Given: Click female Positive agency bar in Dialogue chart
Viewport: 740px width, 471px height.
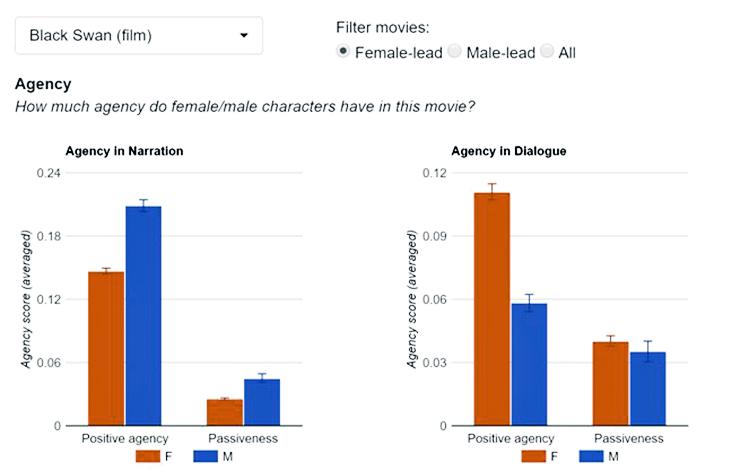Looking at the screenshot, I should click(x=492, y=309).
